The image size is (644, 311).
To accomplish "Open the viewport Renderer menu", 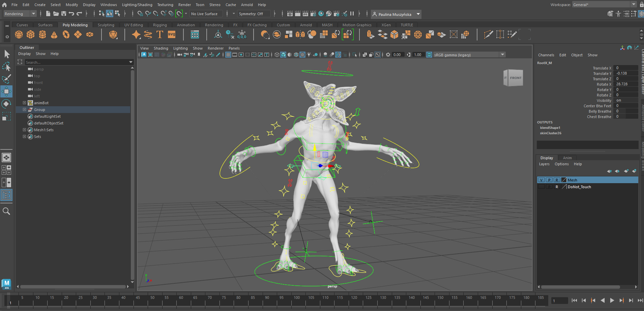I will [x=215, y=48].
